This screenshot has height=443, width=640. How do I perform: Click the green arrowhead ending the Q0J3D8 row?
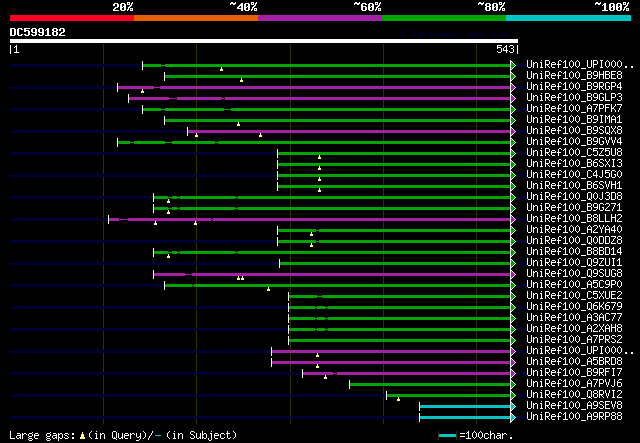[x=513, y=198]
